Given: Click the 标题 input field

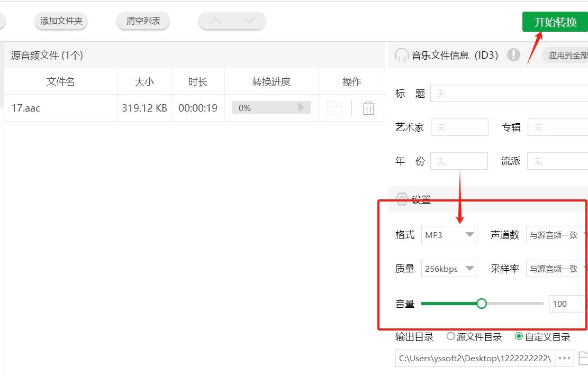Looking at the screenshot, I should 509,94.
